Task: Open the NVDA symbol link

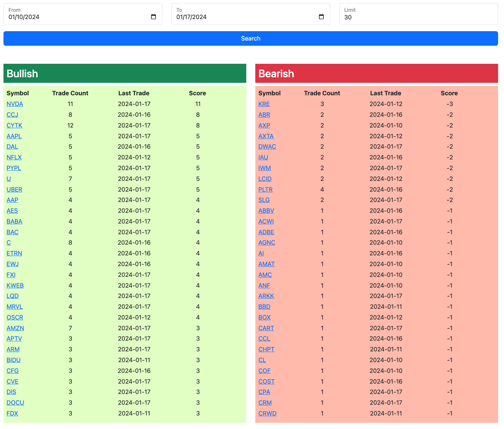Action: [x=15, y=104]
